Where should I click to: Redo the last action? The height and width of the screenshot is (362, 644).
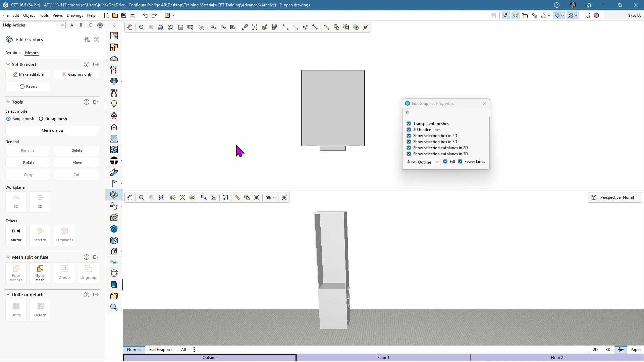[x=154, y=15]
